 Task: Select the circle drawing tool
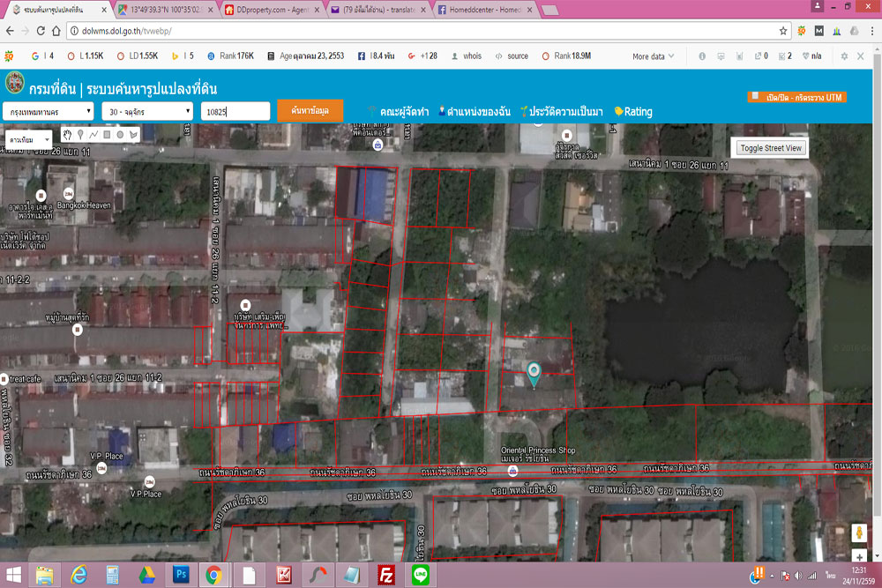pos(120,135)
